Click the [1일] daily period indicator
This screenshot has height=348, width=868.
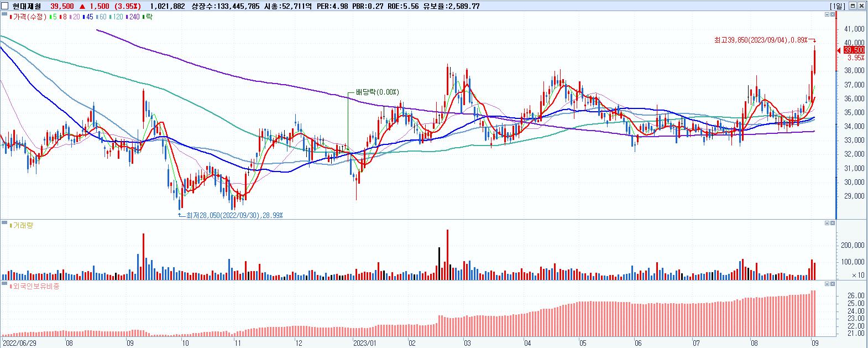[838, 6]
